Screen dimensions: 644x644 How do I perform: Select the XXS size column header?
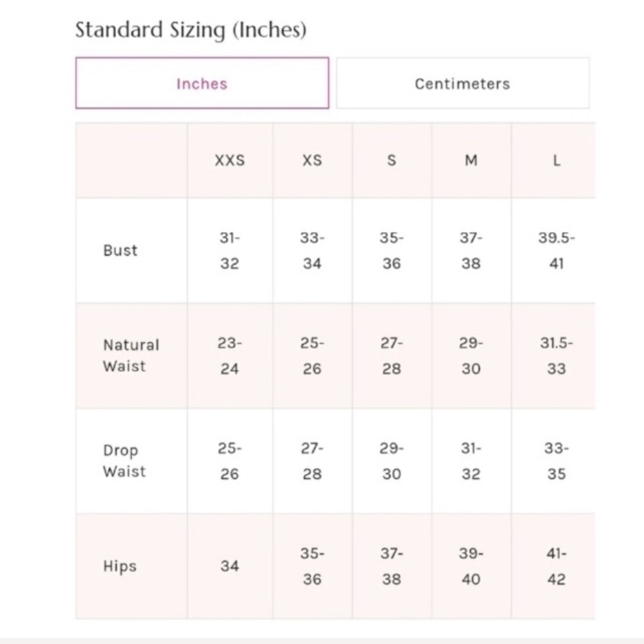(230, 160)
